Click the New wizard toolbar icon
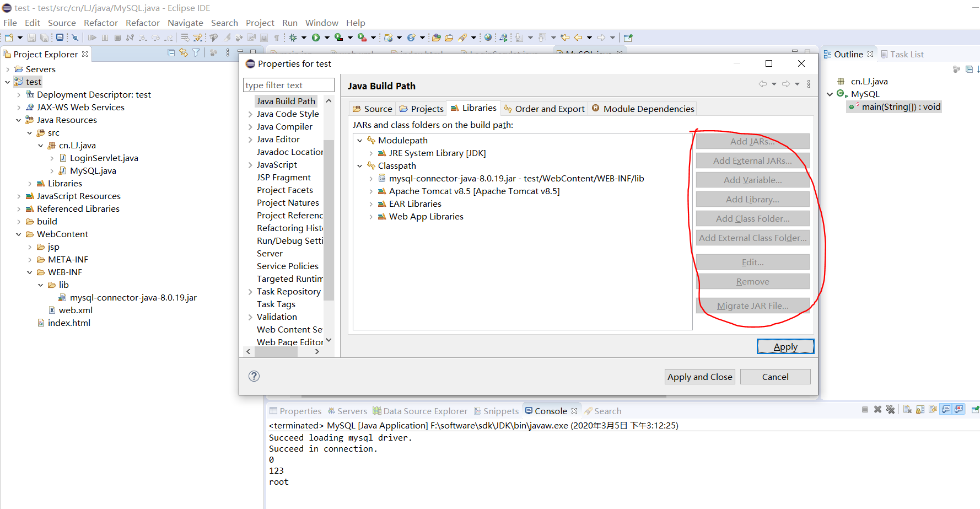980x509 pixels. 8,37
